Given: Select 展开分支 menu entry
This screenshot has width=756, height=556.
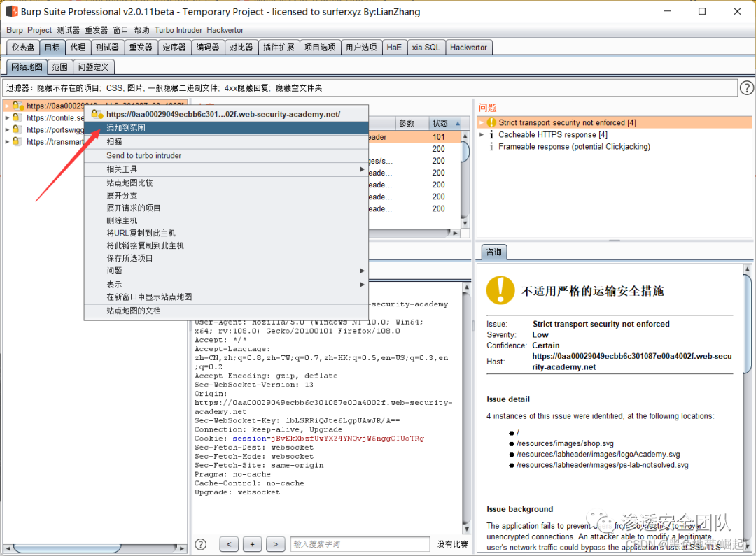Looking at the screenshot, I should coord(226,196).
